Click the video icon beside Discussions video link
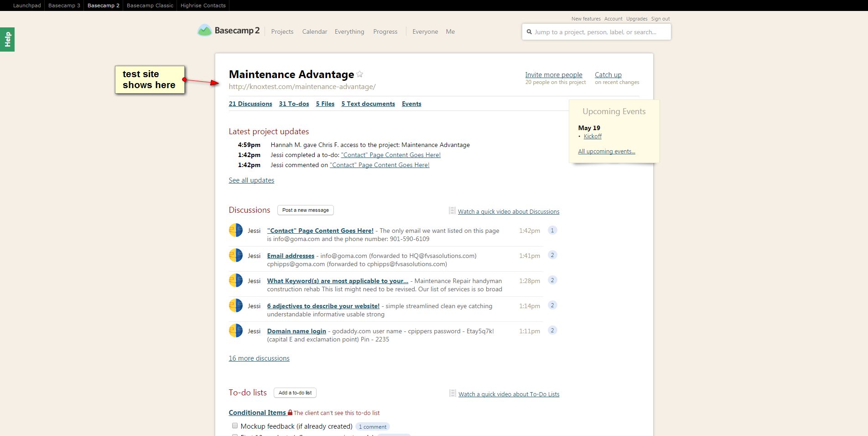868x436 pixels. (x=452, y=210)
